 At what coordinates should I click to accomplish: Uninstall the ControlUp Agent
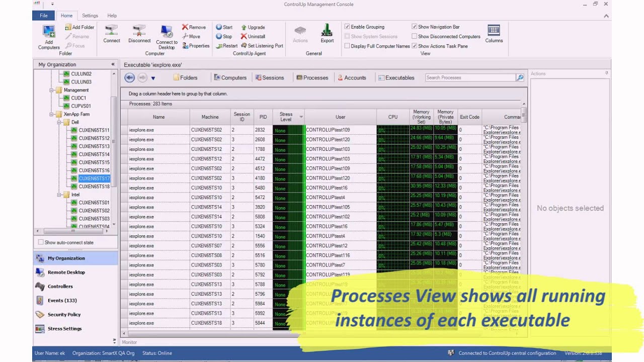[x=253, y=36]
